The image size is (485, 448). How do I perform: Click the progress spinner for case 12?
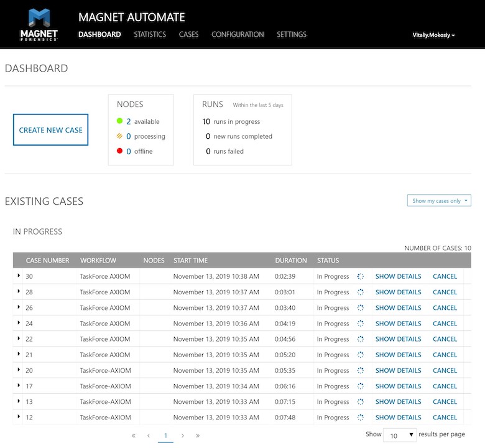pos(361,418)
